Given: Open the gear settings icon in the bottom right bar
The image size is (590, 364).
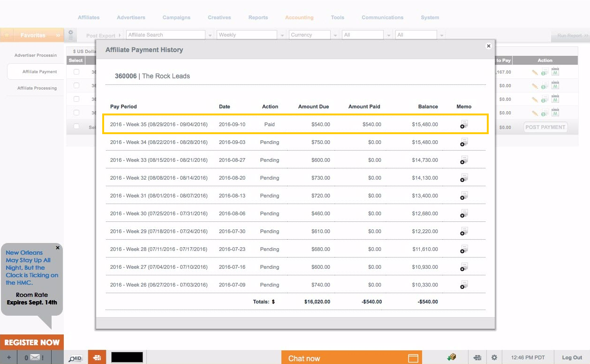Looking at the screenshot, I should (494, 357).
